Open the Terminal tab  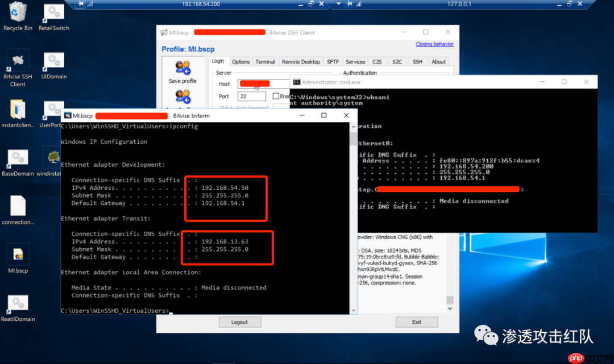265,62
